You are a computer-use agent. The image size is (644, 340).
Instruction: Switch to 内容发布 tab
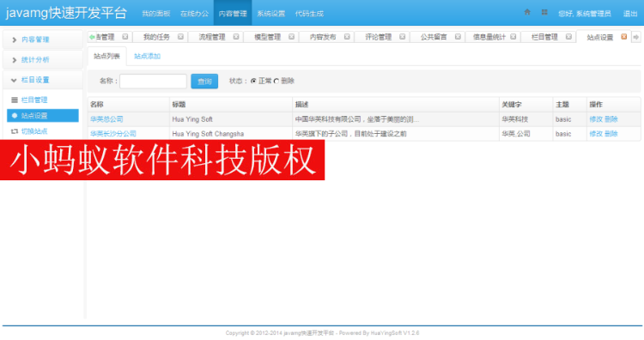click(323, 37)
